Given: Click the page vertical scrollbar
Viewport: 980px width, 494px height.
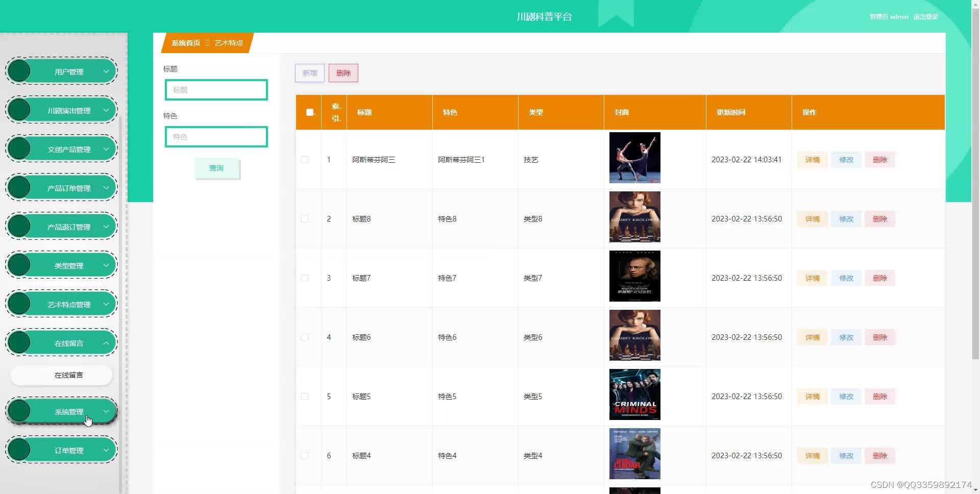Looking at the screenshot, I should (975, 184).
